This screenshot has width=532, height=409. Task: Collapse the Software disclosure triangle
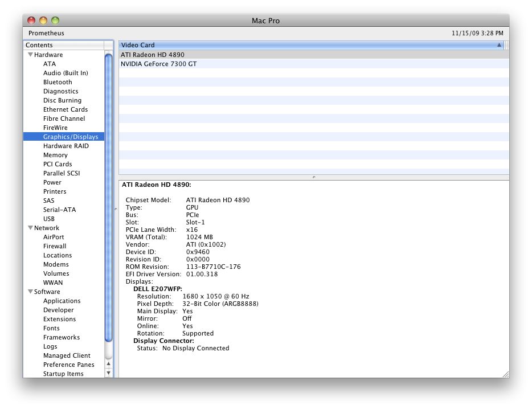coord(30,292)
